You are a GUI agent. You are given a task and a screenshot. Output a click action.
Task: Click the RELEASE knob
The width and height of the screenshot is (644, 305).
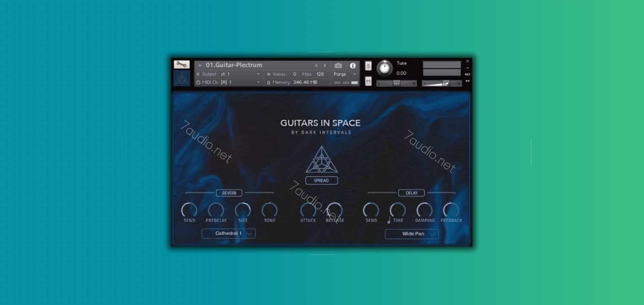(x=335, y=210)
